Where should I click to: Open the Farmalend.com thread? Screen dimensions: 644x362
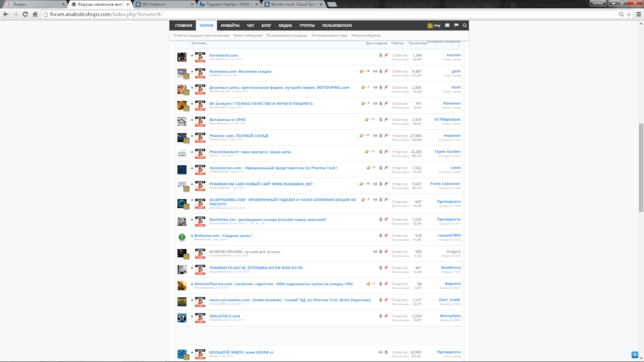[224, 55]
